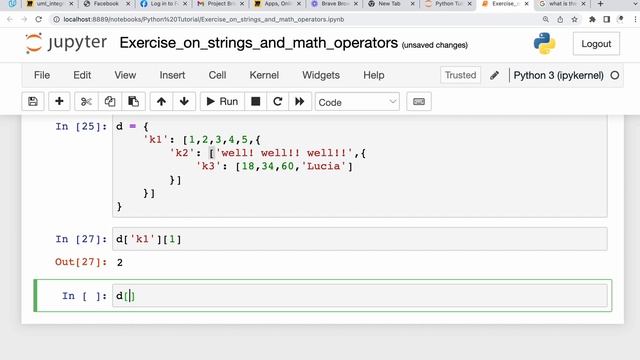Click the Out[27] output value 2
640x360 pixels.
pyautogui.click(x=120, y=262)
